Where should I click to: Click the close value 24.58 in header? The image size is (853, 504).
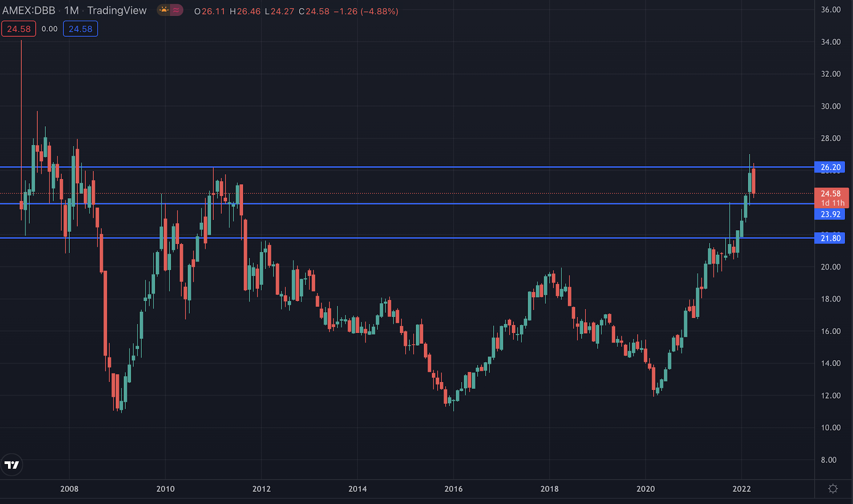(x=317, y=11)
